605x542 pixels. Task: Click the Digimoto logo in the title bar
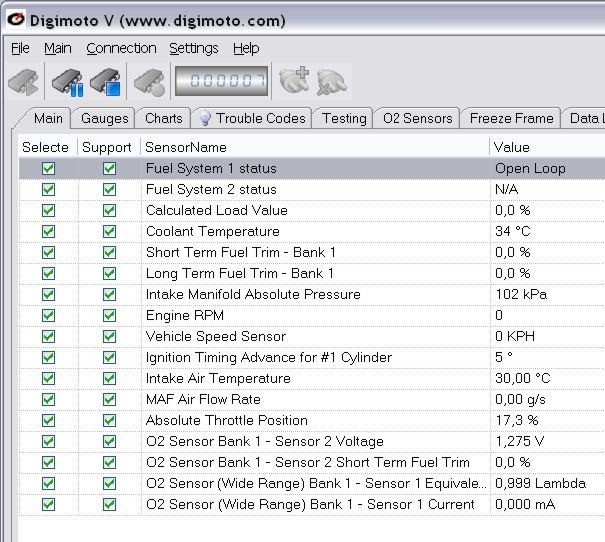tap(16, 20)
